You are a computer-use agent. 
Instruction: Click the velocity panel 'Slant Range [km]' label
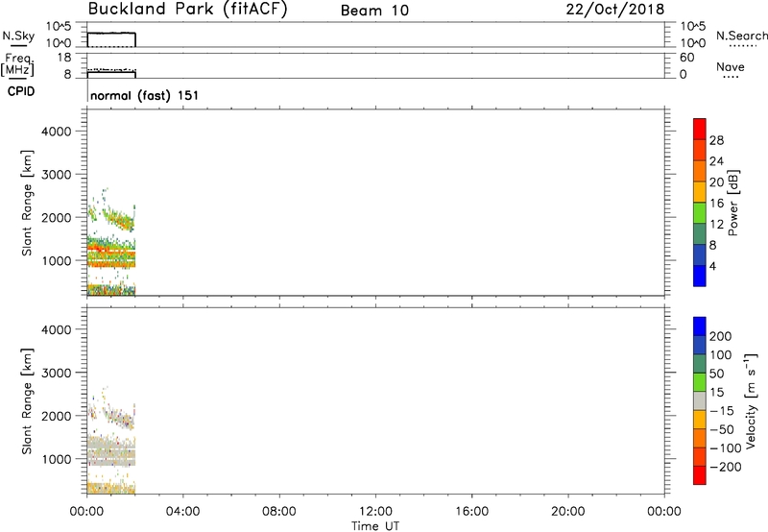(27, 401)
